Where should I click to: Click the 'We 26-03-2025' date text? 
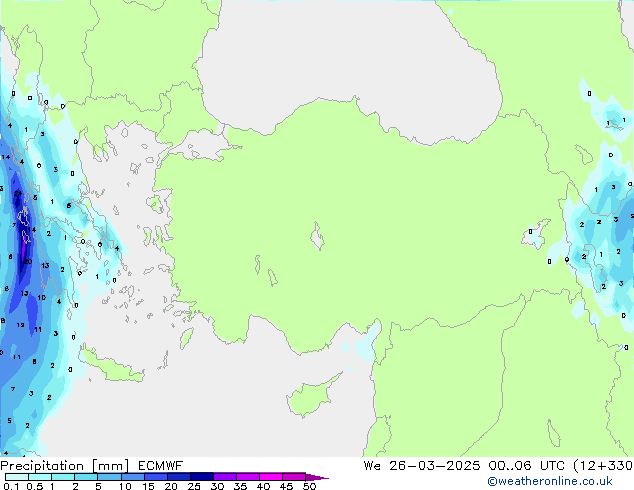point(422,466)
